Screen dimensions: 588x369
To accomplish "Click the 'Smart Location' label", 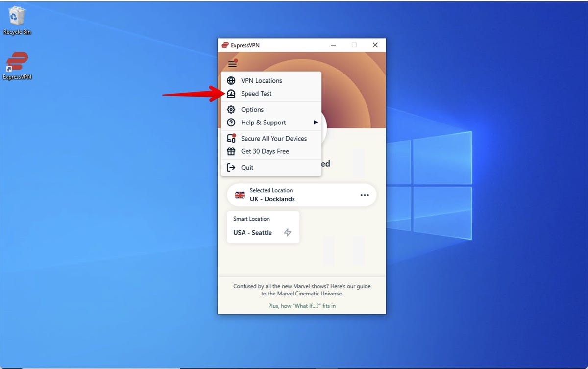I will click(251, 219).
